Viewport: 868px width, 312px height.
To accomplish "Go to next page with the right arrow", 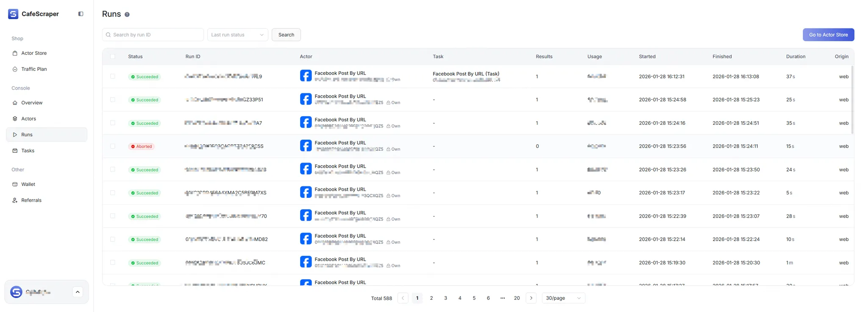I will point(531,298).
